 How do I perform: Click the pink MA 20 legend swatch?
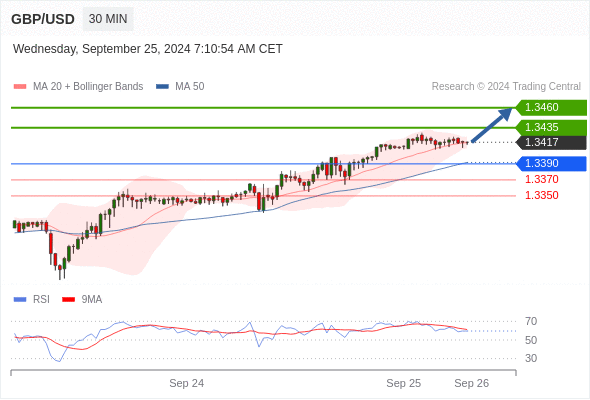[20, 87]
